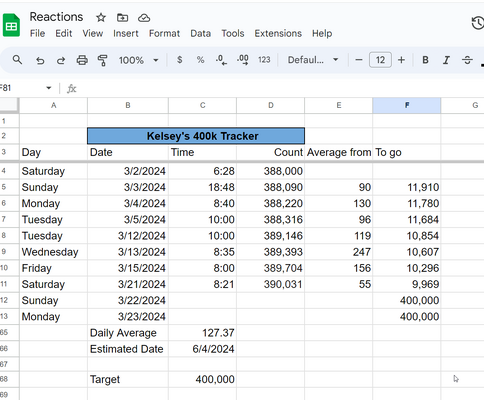The height and width of the screenshot is (400, 484).
Task: Undo the last action
Action: tap(40, 60)
